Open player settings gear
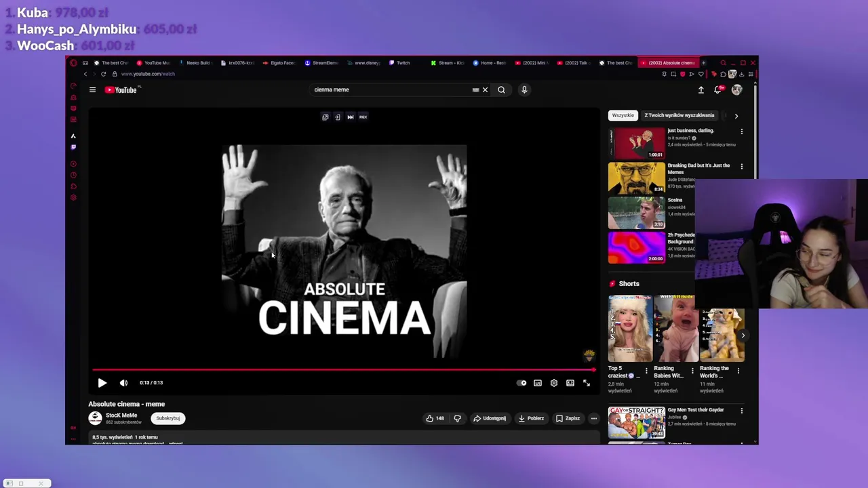This screenshot has width=868, height=488. [x=554, y=383]
